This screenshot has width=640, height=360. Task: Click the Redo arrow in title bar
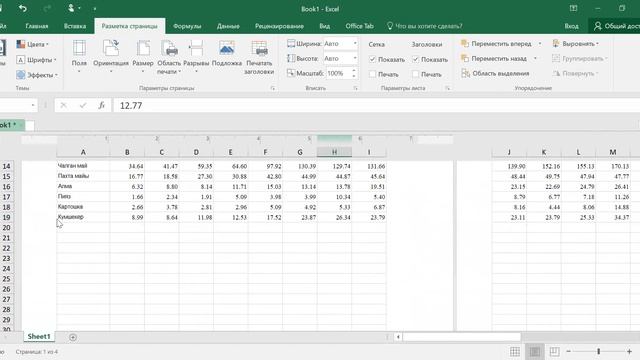point(47,8)
